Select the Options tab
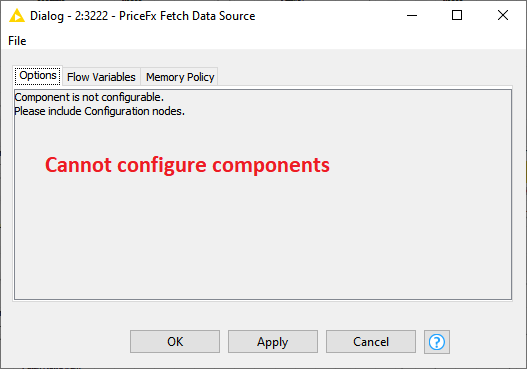Image resolution: width=527 pixels, height=369 pixels. (38, 76)
